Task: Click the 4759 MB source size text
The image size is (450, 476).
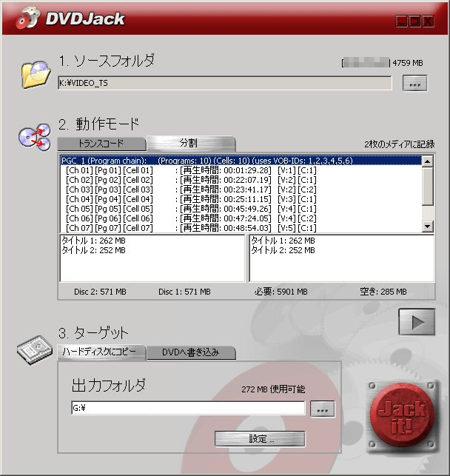Action: [x=408, y=63]
